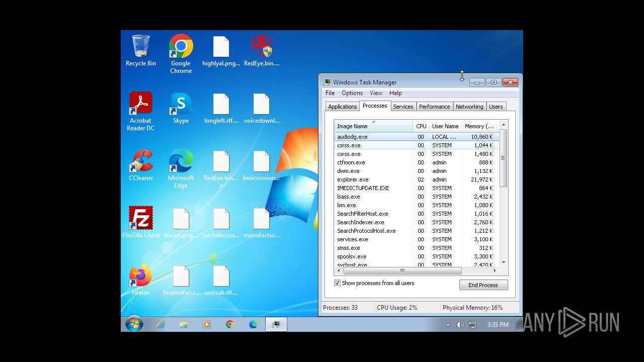The width and height of the screenshot is (644, 362).
Task: Open the Recycle Bin desktop icon
Action: 141,50
